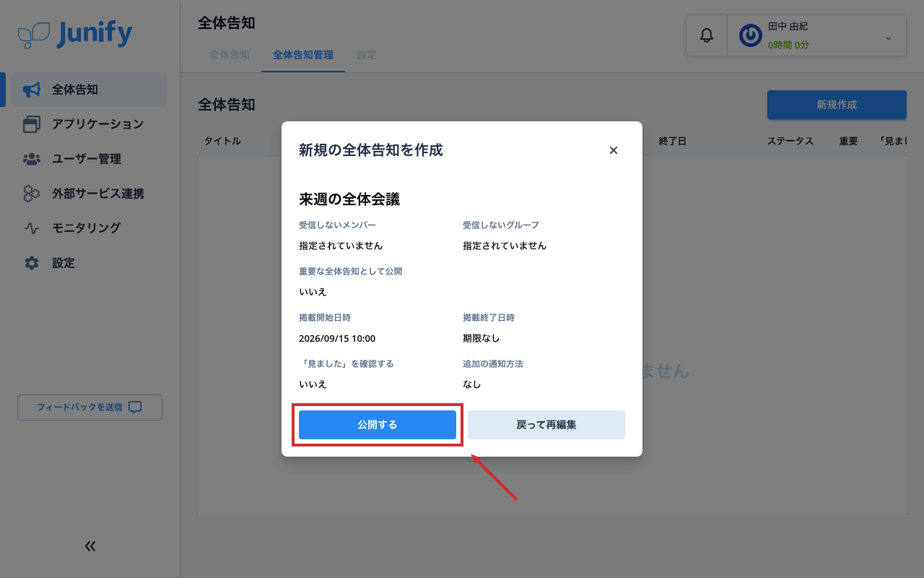Image resolution: width=924 pixels, height=578 pixels.
Task: Click the 終了日 column header
Action: pyautogui.click(x=673, y=141)
